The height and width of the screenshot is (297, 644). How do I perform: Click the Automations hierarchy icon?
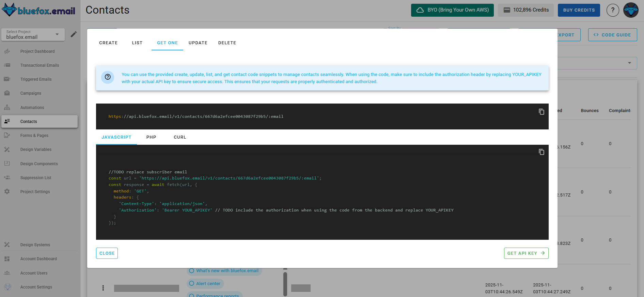(7, 108)
